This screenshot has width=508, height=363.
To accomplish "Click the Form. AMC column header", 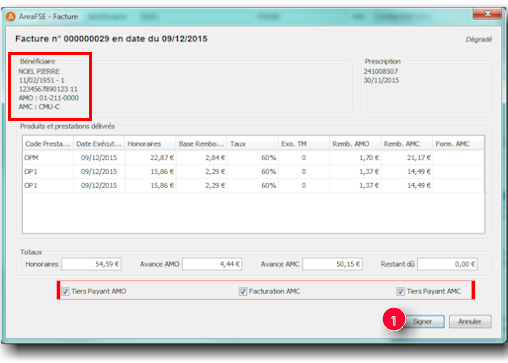I will (458, 144).
